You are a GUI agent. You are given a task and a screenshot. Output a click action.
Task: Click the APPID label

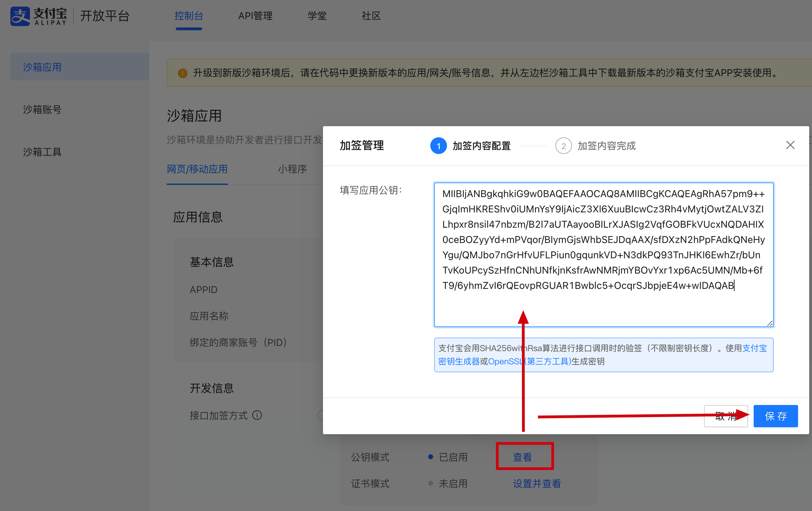(204, 290)
